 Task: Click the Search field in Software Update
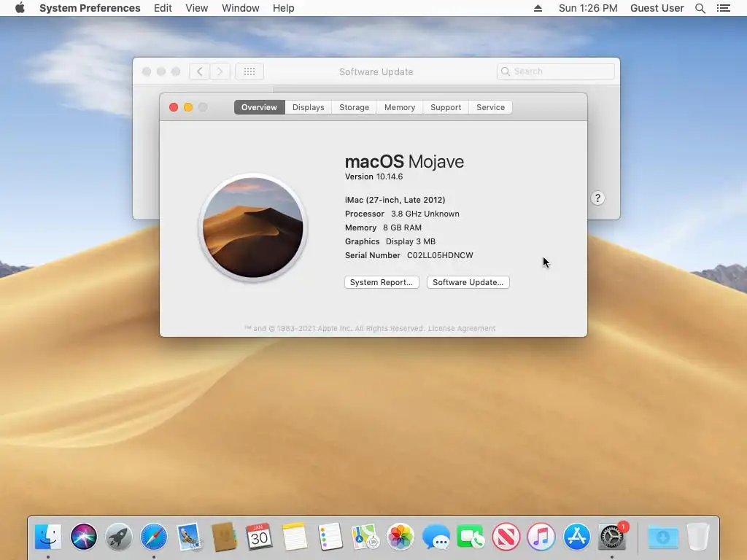click(x=555, y=71)
